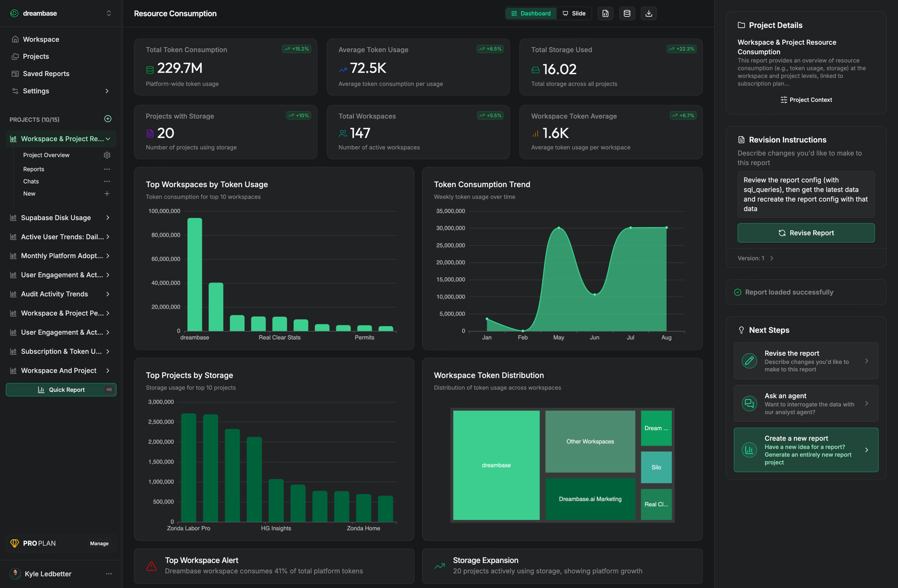
Task: Open Kyle Ledbetter account options menu
Action: click(109, 574)
